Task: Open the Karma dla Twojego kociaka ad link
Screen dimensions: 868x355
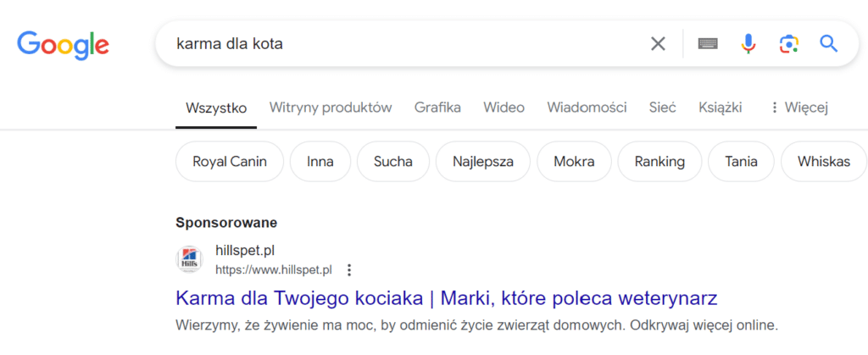Action: coord(446,298)
